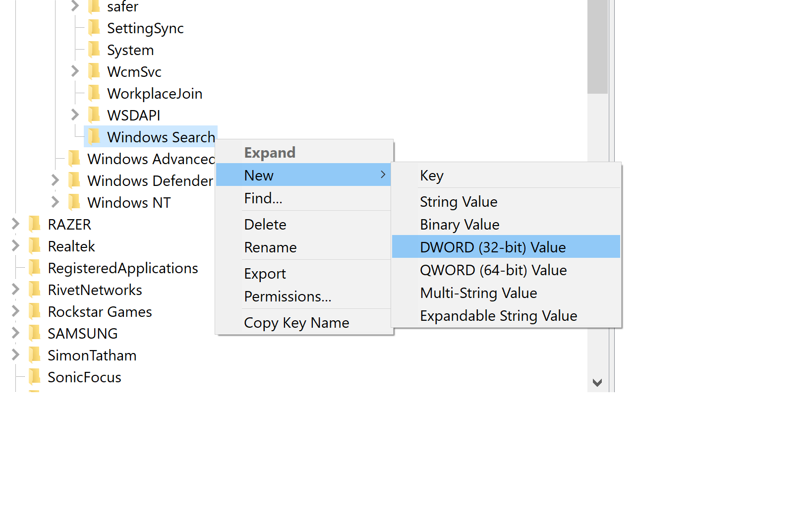810x532 pixels.
Task: Expand the WSDAPI tree node
Action: pyautogui.click(x=75, y=115)
